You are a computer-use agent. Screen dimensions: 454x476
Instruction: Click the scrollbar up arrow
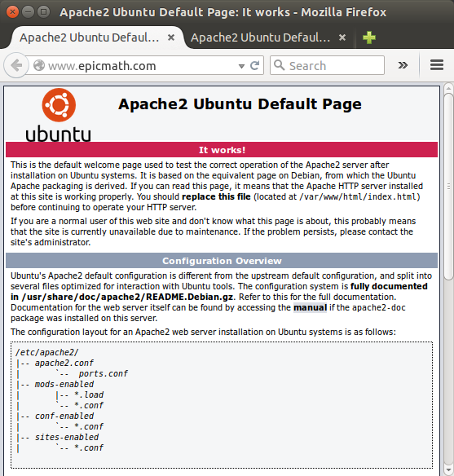point(448,89)
